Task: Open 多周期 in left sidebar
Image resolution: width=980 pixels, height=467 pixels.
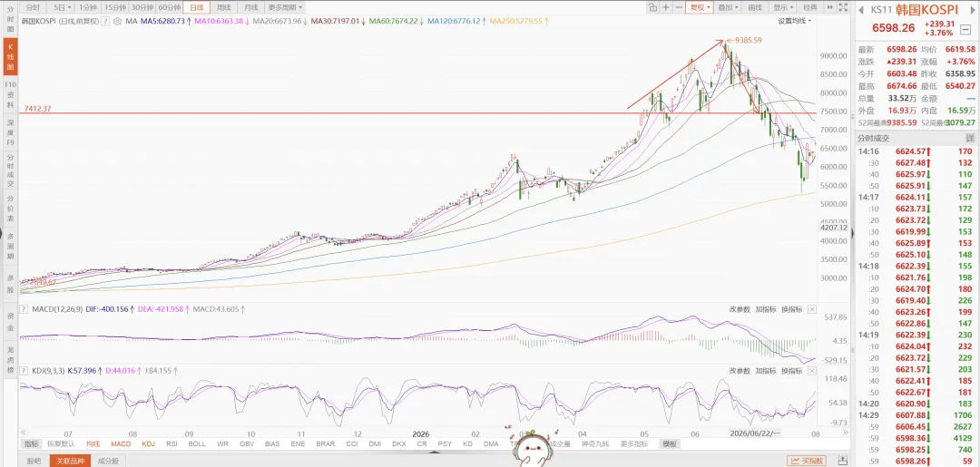Action: 10,247
